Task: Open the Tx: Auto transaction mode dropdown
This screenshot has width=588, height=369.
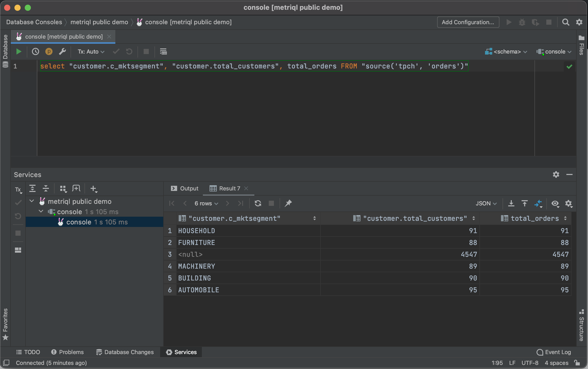Action: pos(91,51)
